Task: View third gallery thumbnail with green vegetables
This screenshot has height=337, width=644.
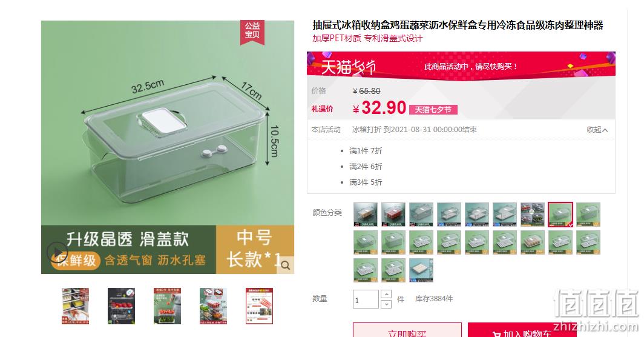Action: coord(167,306)
